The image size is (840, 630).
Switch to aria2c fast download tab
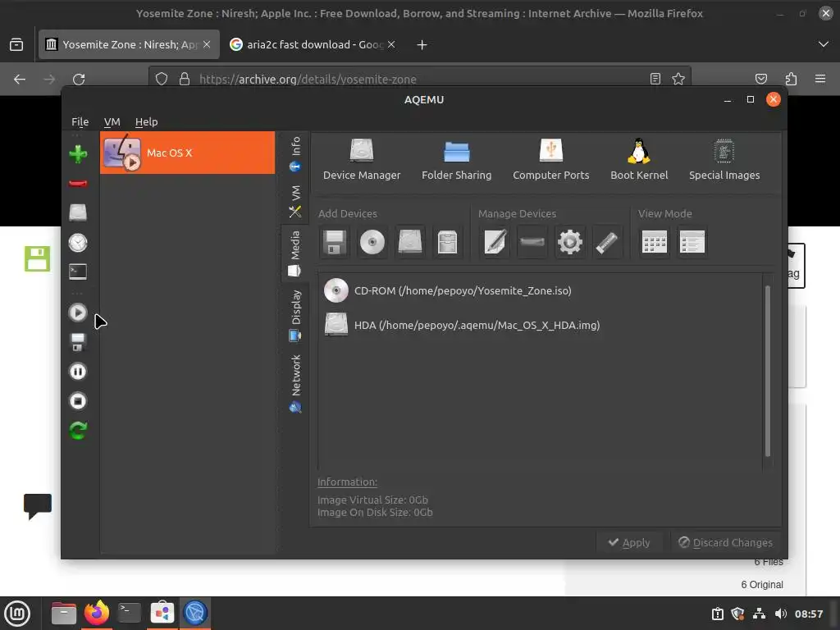click(x=313, y=44)
